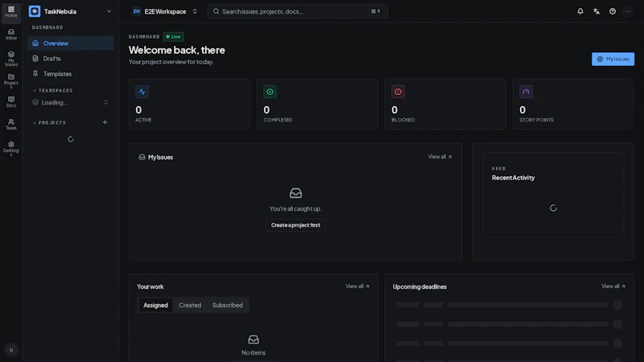Switch to the Created tab
Viewport: 644px width, 362px height.
pyautogui.click(x=190, y=305)
